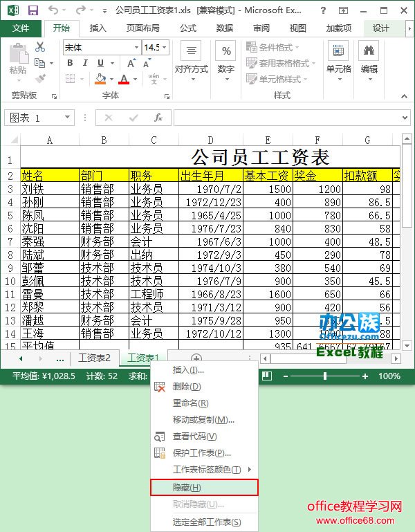The width and height of the screenshot is (415, 532).
Task: Open the font color dropdown arrow
Action: point(135,79)
